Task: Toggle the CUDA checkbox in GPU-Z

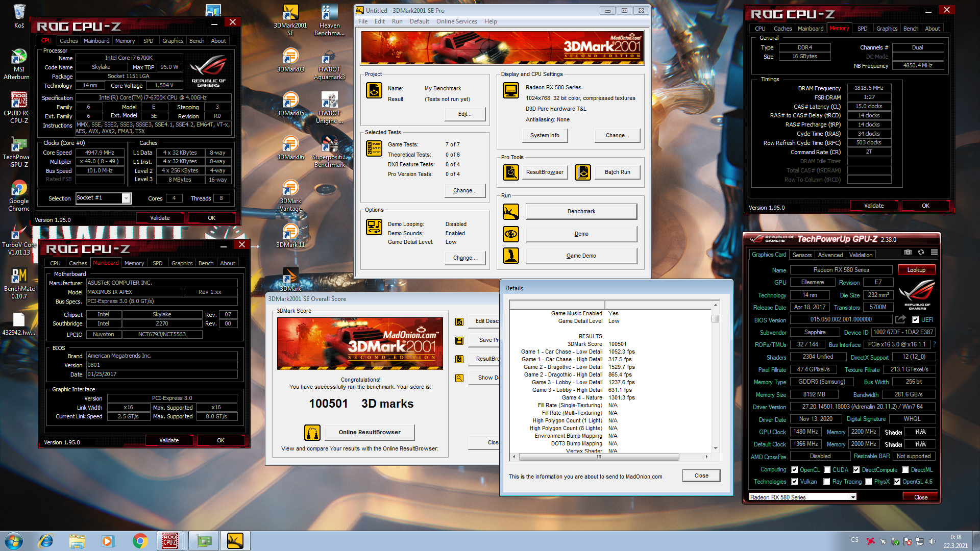Action: coord(827,470)
